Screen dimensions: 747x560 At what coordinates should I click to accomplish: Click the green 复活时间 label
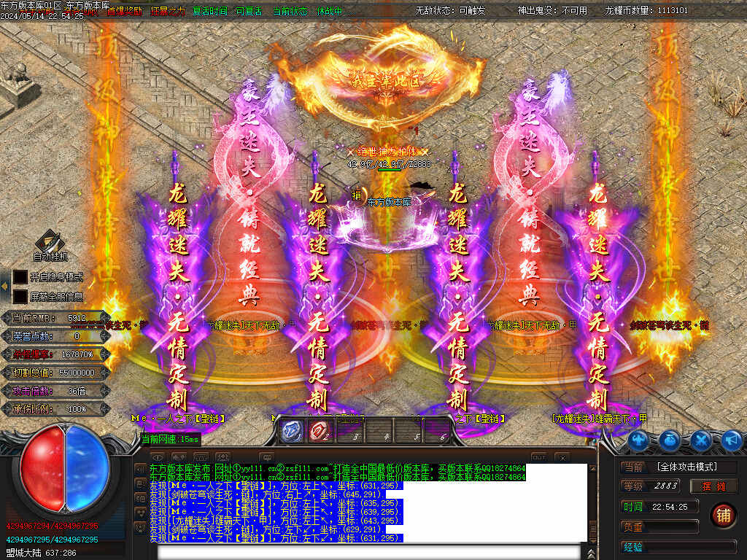pyautogui.click(x=209, y=10)
